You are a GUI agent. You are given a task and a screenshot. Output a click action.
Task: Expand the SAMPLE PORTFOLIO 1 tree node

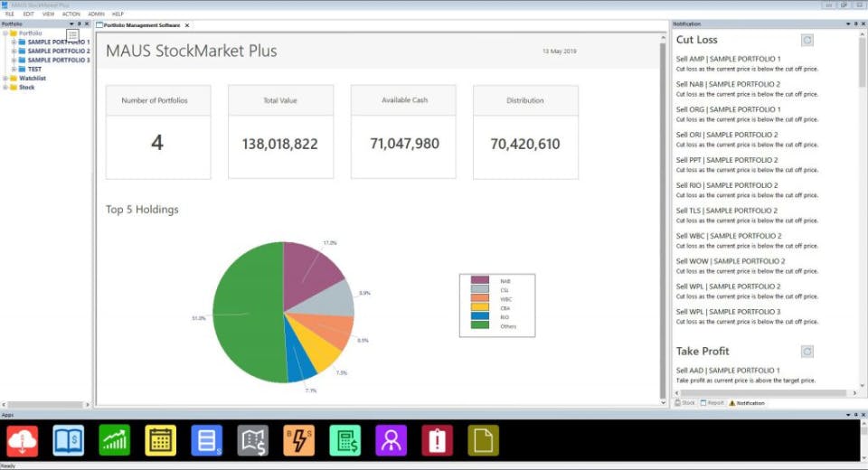coord(14,42)
